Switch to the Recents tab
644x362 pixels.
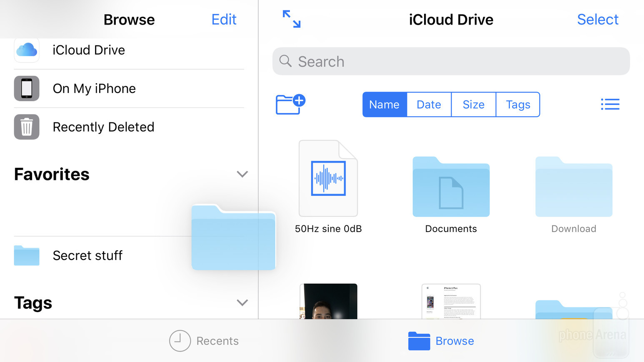coord(204,341)
